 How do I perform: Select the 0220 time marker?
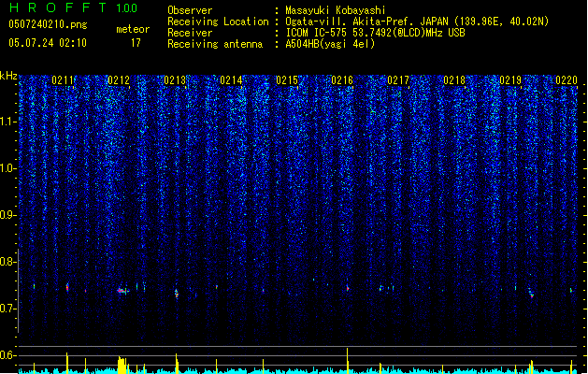tap(566, 80)
